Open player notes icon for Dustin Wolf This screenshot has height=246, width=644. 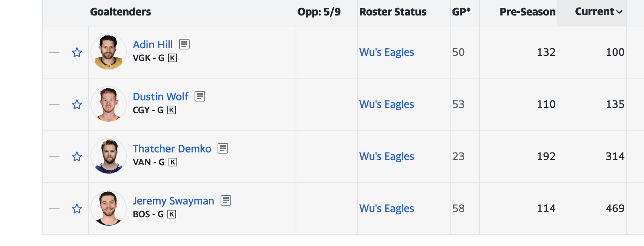click(x=200, y=97)
